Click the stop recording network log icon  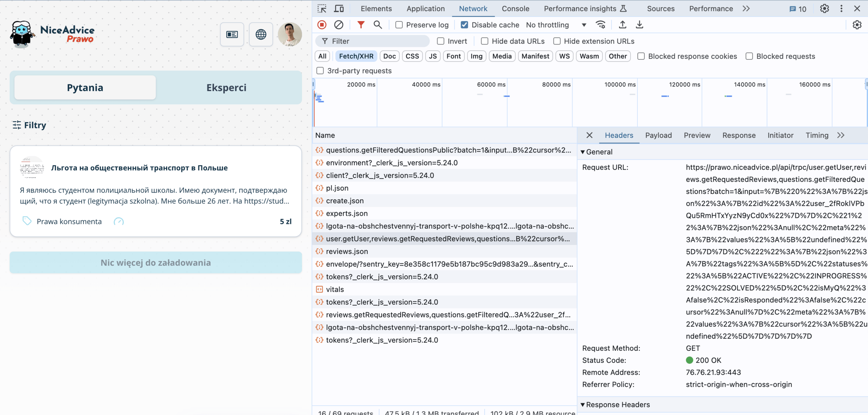[x=322, y=25]
